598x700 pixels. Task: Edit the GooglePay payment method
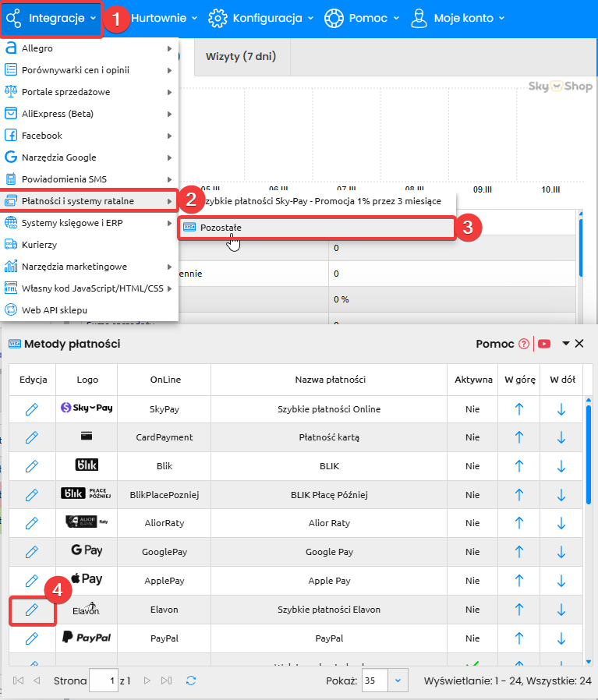pos(32,552)
